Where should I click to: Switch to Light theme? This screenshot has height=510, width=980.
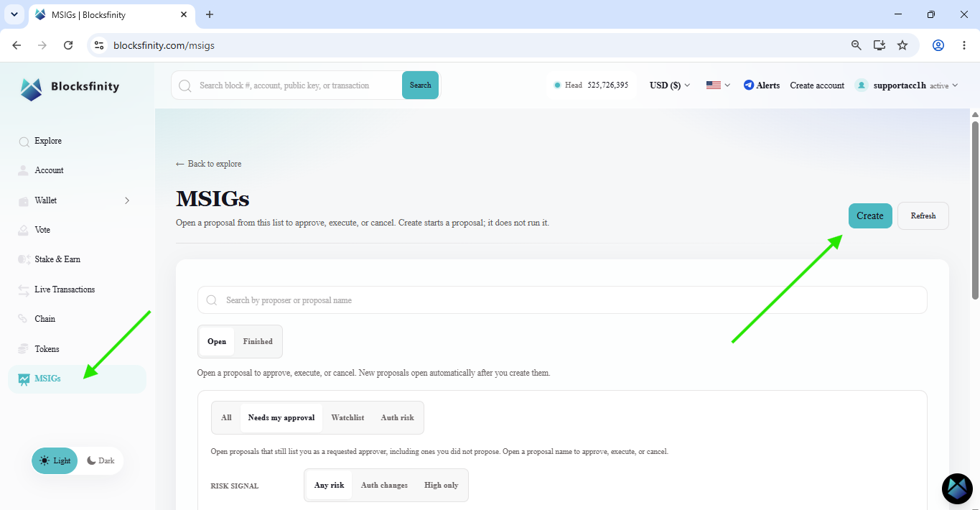click(55, 460)
